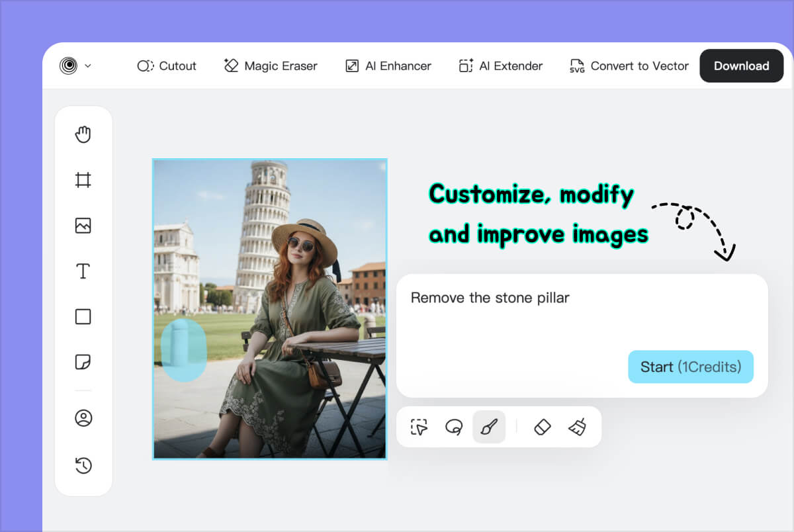Select the Text tool
The image size is (794, 532).
83,271
